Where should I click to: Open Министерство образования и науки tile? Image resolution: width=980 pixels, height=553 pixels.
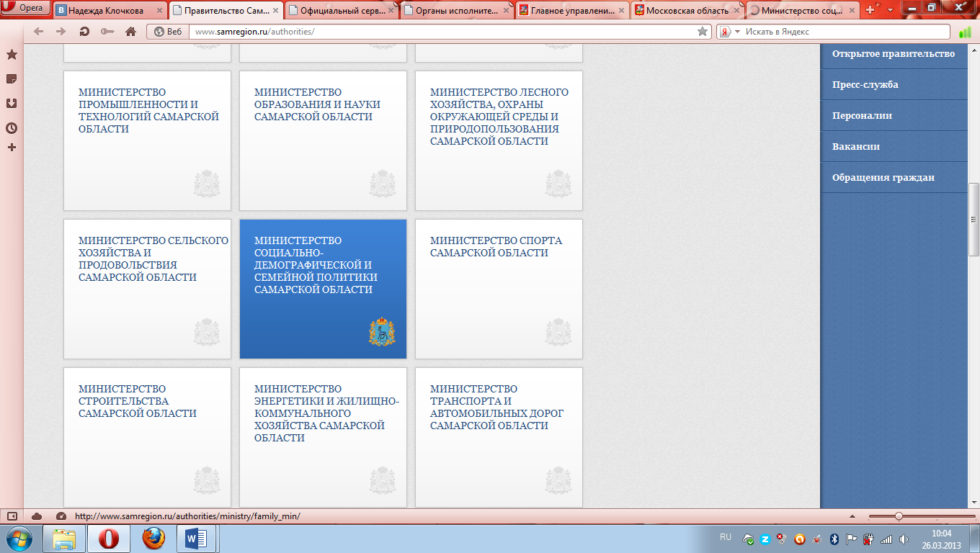click(323, 140)
